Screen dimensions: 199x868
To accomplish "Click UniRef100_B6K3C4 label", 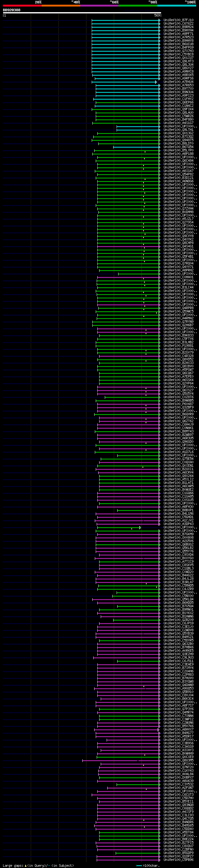I will pos(178,699).
